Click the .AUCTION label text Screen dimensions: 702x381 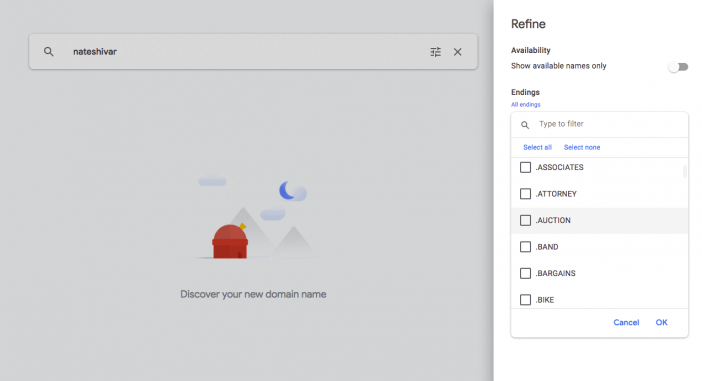coord(553,220)
